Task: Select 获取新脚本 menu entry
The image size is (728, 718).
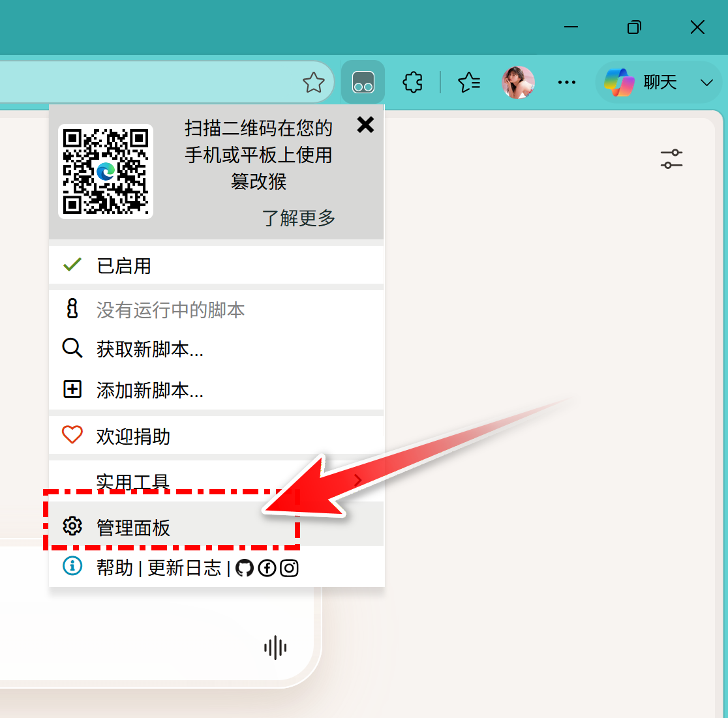Action: (150, 350)
